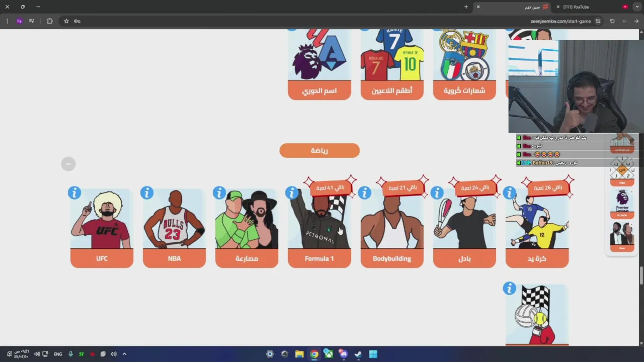Close the سين جيم browser tab
The height and width of the screenshot is (362, 644).
(478, 7)
